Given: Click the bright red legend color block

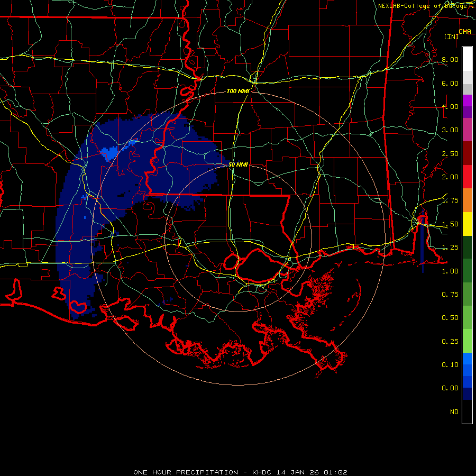Looking at the screenshot, I should [x=467, y=177].
